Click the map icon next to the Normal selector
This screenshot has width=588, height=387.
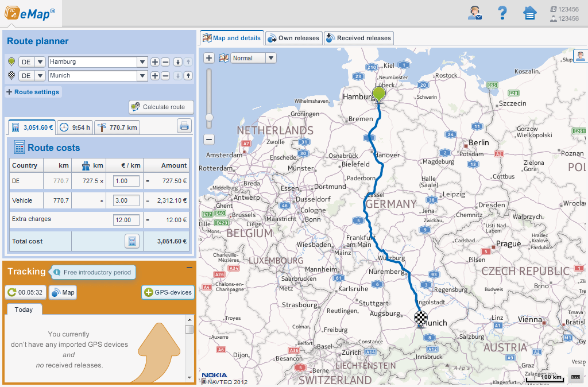223,58
